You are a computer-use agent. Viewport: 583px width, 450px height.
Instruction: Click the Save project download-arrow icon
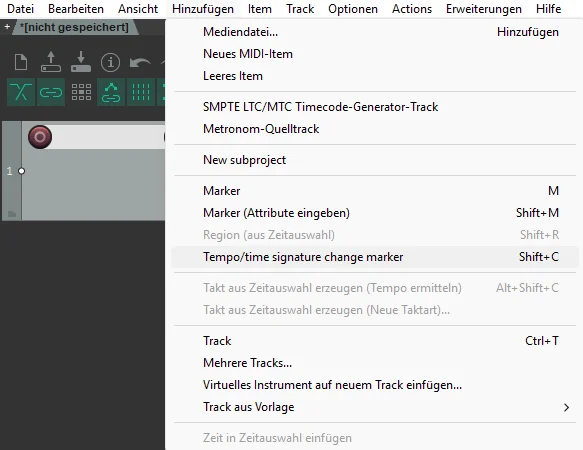pyautogui.click(x=81, y=62)
